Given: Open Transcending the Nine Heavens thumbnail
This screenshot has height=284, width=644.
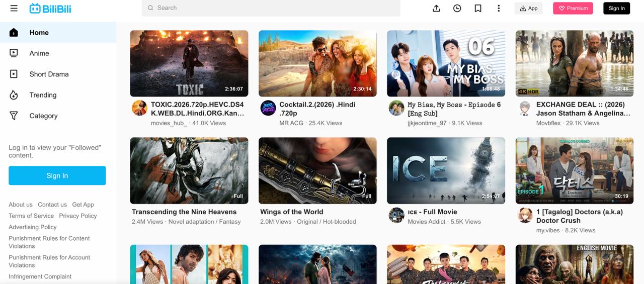Looking at the screenshot, I should click(189, 170).
